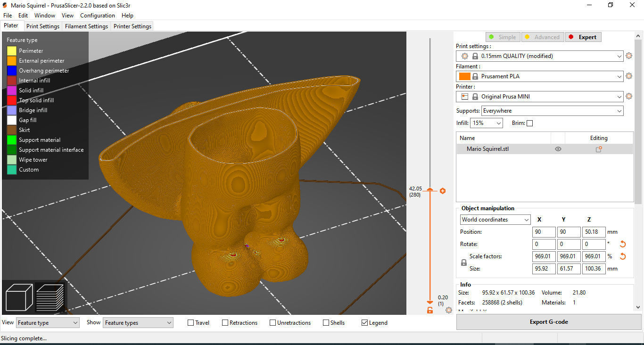Switch to 3D editor view cube icon
644x345 pixels.
point(19,297)
